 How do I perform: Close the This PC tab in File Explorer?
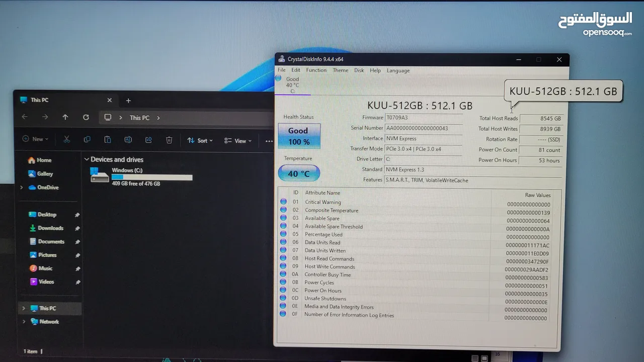tap(110, 100)
